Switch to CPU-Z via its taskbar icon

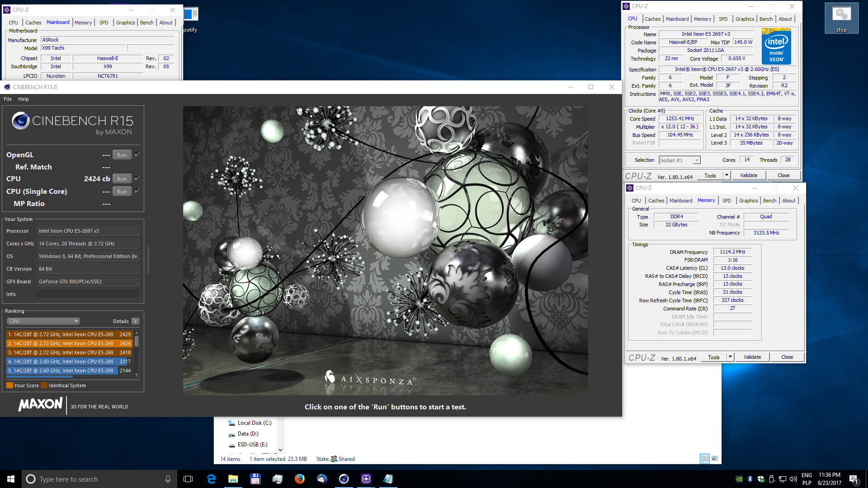(x=366, y=479)
